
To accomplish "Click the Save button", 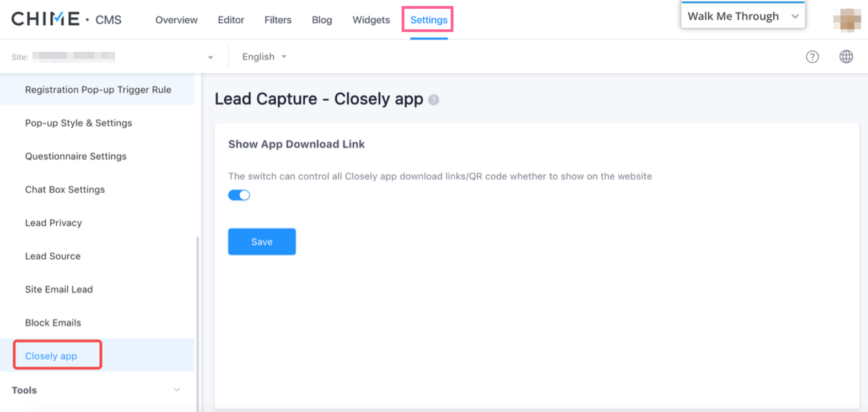I will (x=262, y=242).
